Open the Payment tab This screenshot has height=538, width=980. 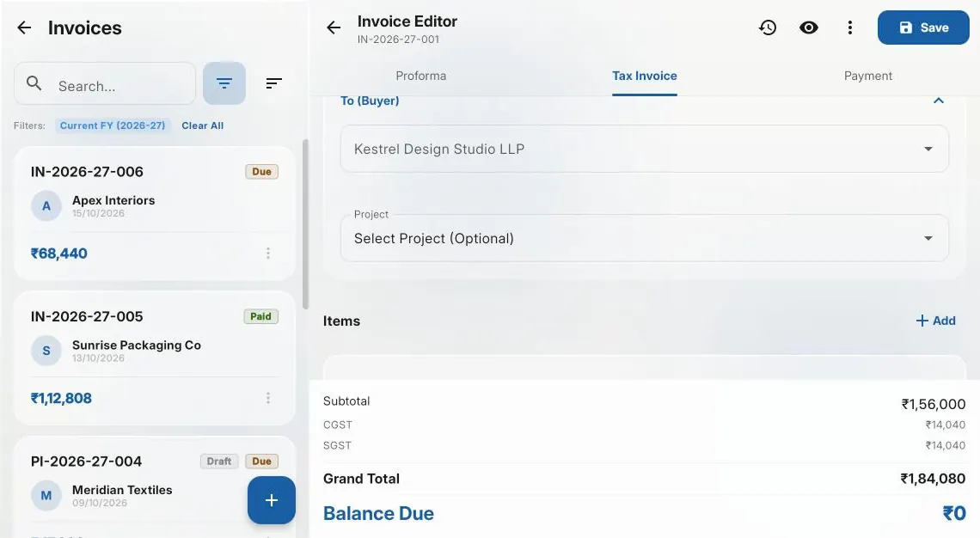(x=868, y=76)
